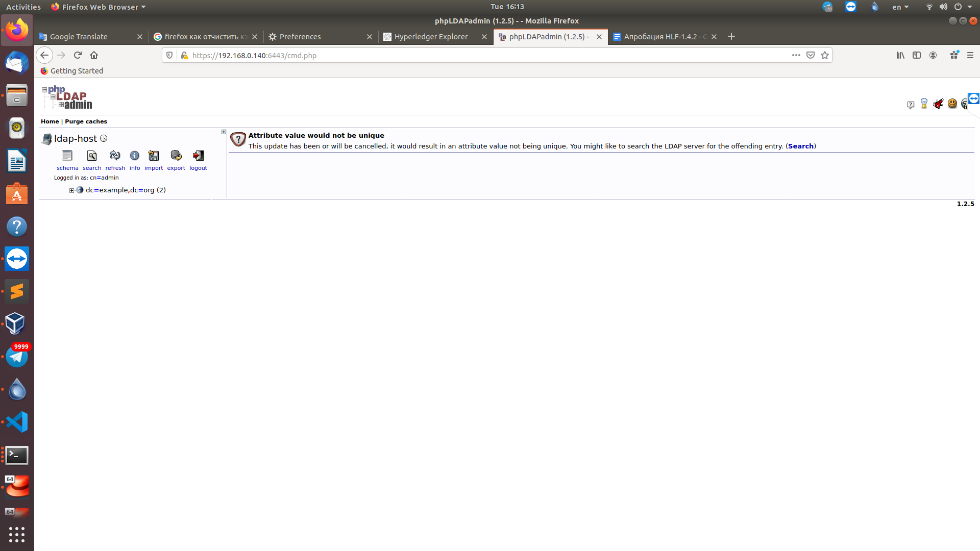This screenshot has width=980, height=551.
Task: Refresh the LDAP tree with refresh icon
Action: 115,156
